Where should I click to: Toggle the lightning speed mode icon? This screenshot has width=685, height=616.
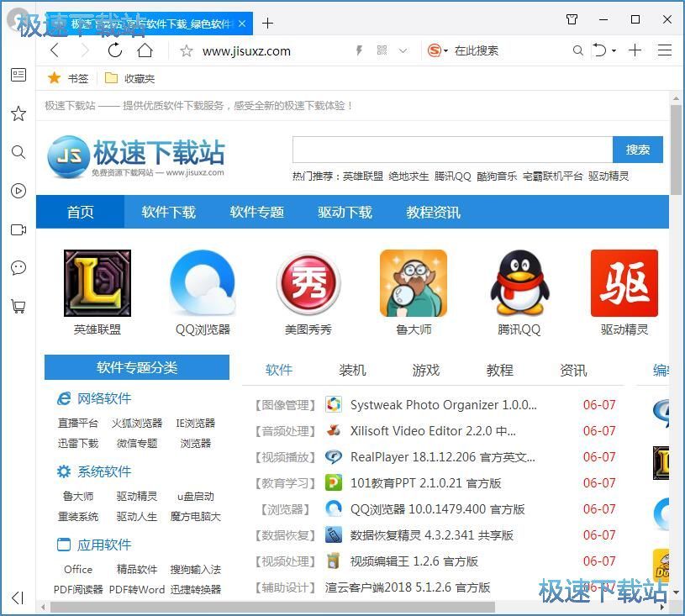(x=359, y=50)
